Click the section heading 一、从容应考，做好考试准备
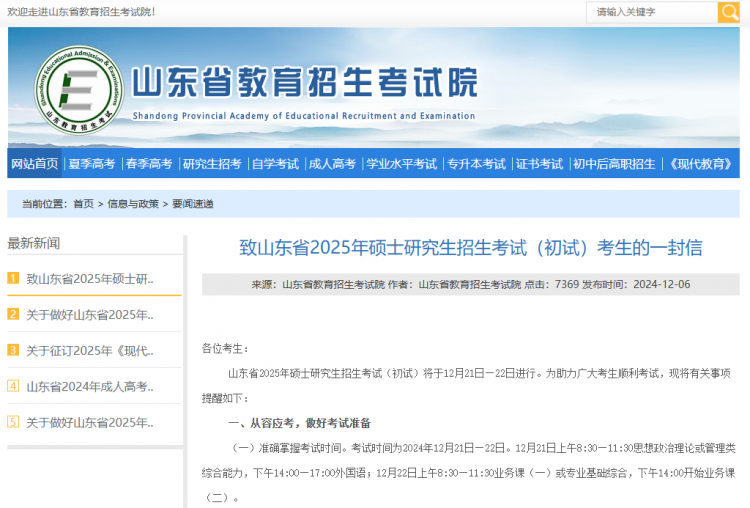This screenshot has width=750, height=508. coord(299,423)
